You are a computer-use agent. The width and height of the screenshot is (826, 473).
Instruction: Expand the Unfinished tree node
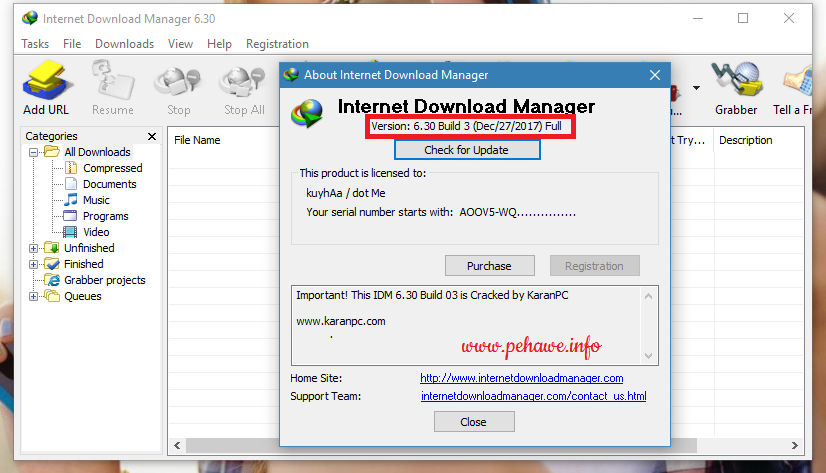(x=33, y=248)
